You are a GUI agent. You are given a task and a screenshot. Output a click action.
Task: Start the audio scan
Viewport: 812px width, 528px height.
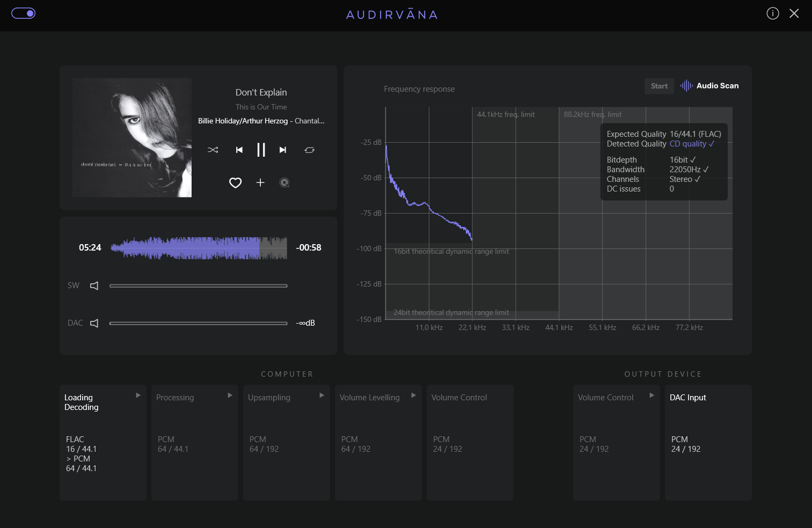pyautogui.click(x=659, y=86)
